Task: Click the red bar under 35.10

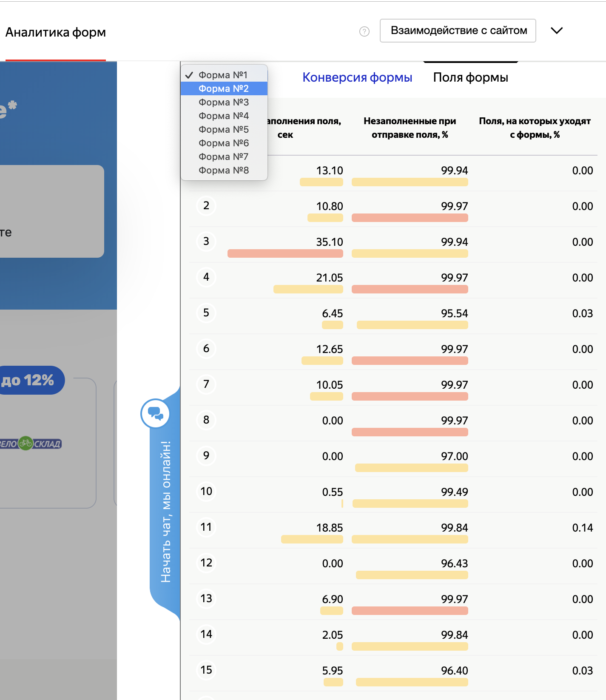Action: (x=285, y=253)
